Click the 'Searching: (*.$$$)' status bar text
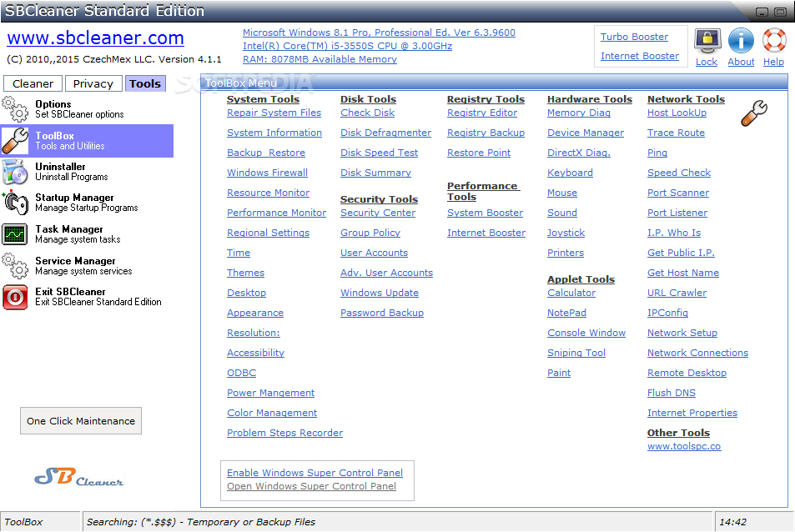 (201, 522)
